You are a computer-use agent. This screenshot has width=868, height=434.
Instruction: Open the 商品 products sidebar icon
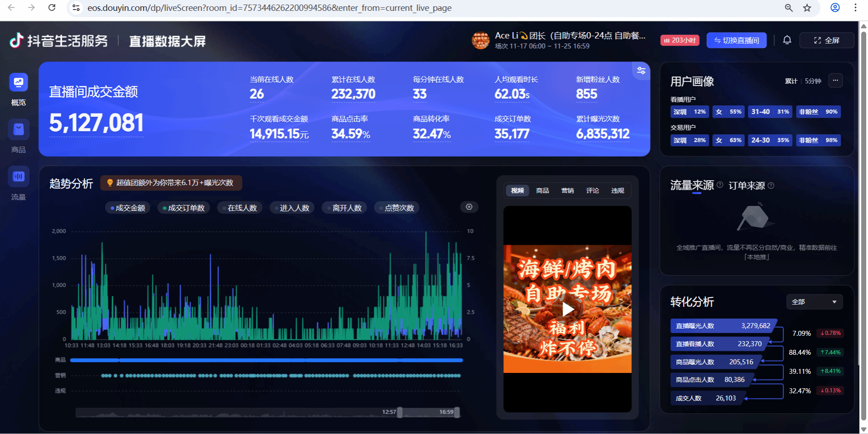coord(19,130)
